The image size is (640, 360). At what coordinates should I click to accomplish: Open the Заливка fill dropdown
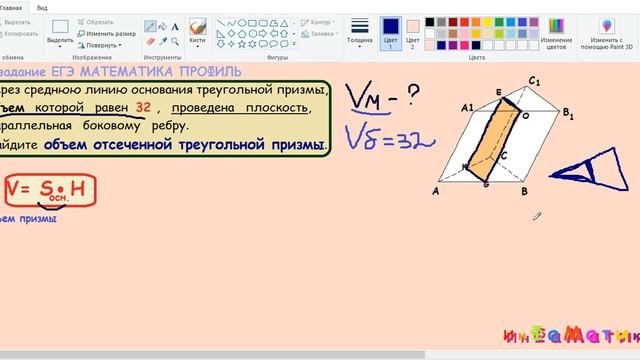click(320, 34)
